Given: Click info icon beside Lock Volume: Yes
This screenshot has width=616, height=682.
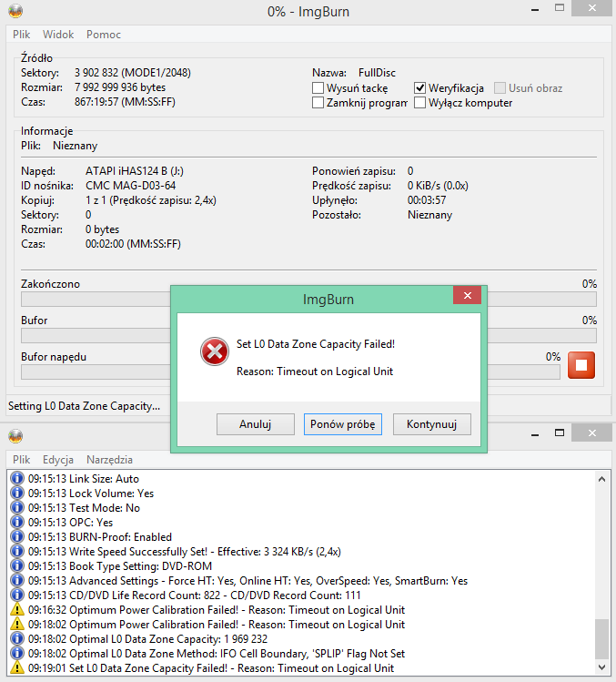Looking at the screenshot, I should click(17, 494).
